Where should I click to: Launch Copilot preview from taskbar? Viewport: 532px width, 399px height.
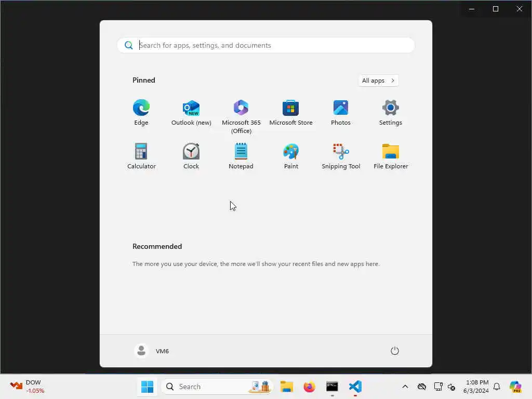pyautogui.click(x=515, y=387)
